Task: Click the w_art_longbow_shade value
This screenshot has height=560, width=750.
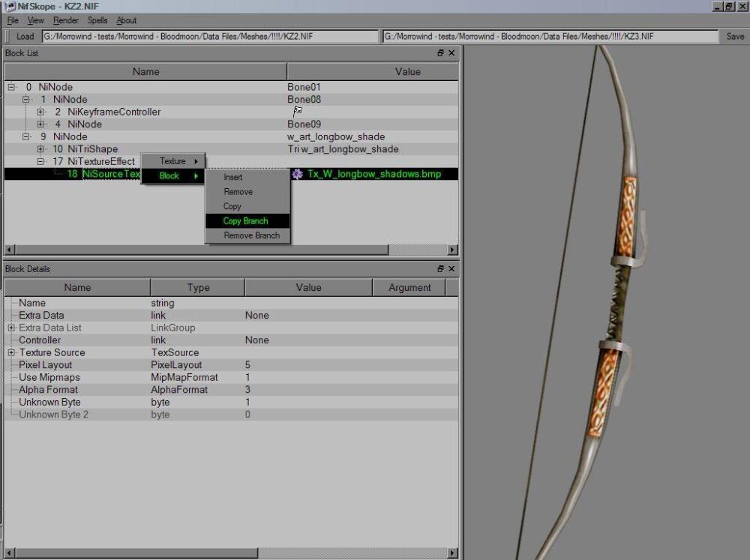Action: (336, 136)
